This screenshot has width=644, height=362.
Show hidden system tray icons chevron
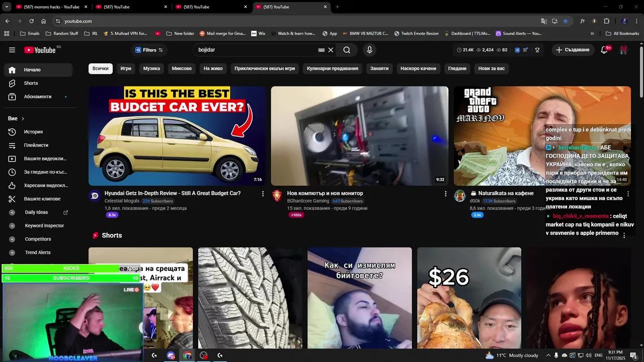pyautogui.click(x=548, y=355)
